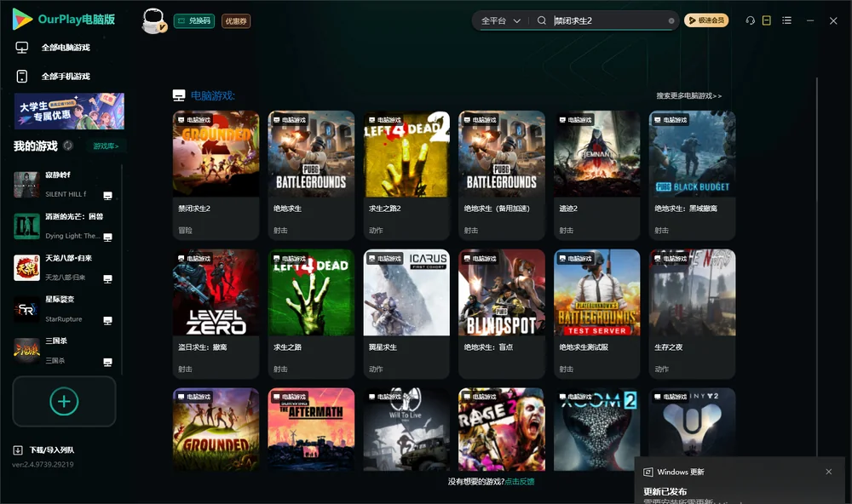The image size is (852, 504).
Task: Open the 求生之路2 Left 4 Dead 2 card
Action: [406, 175]
